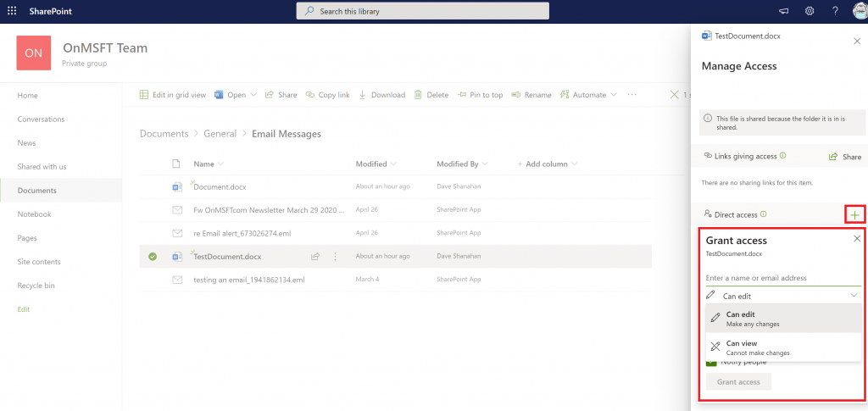Viewport: 868px width, 411px height.
Task: Click the Open command in toolbar
Action: coord(231,95)
